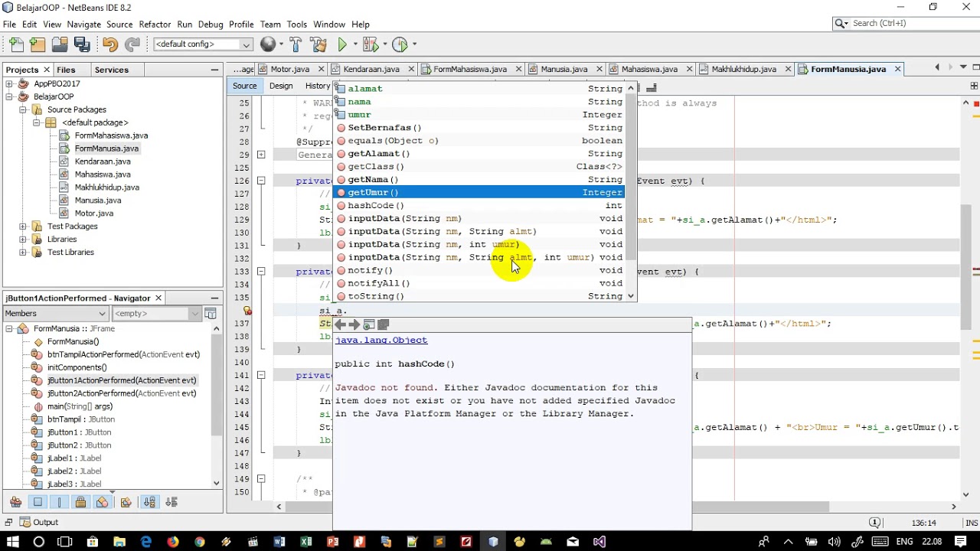Click the Show Inherited Members navigator icon
980x551 pixels.
point(15,502)
